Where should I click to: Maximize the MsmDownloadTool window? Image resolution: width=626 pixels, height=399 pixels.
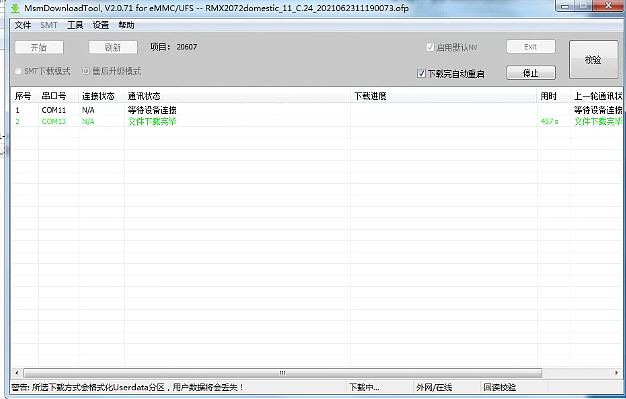pyautogui.click(x=583, y=6)
